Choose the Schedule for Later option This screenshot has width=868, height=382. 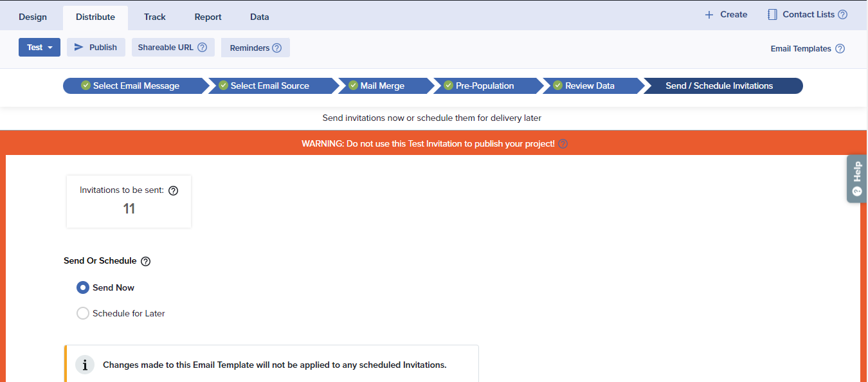[x=83, y=313]
